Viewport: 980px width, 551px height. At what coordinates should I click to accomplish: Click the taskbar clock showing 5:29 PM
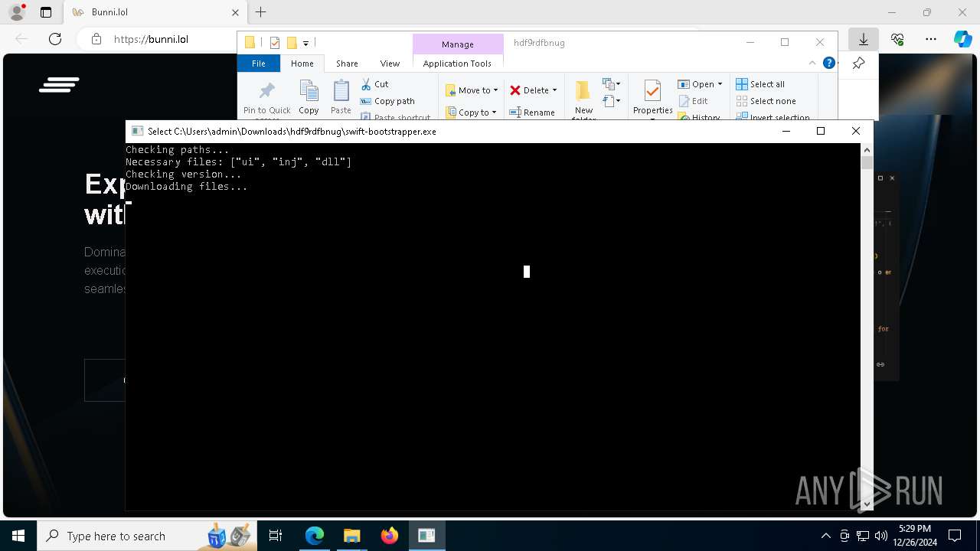tap(915, 536)
